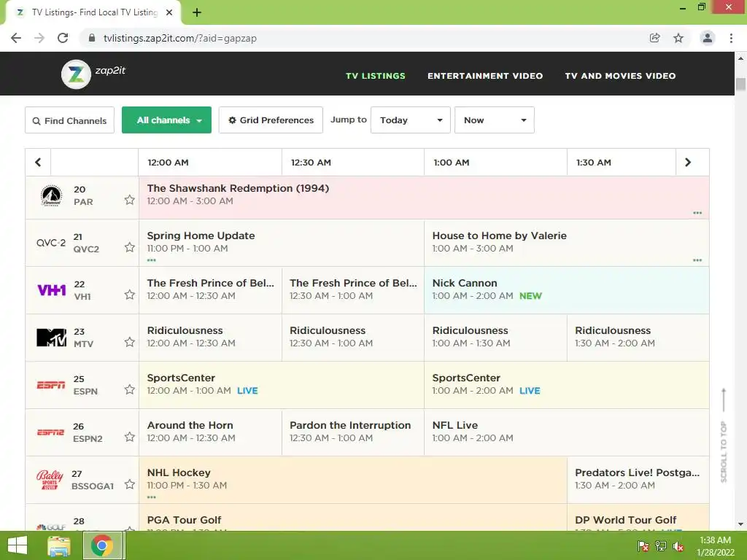The height and width of the screenshot is (560, 747).
Task: Open the DP World Tour Golf listing
Action: point(638,518)
